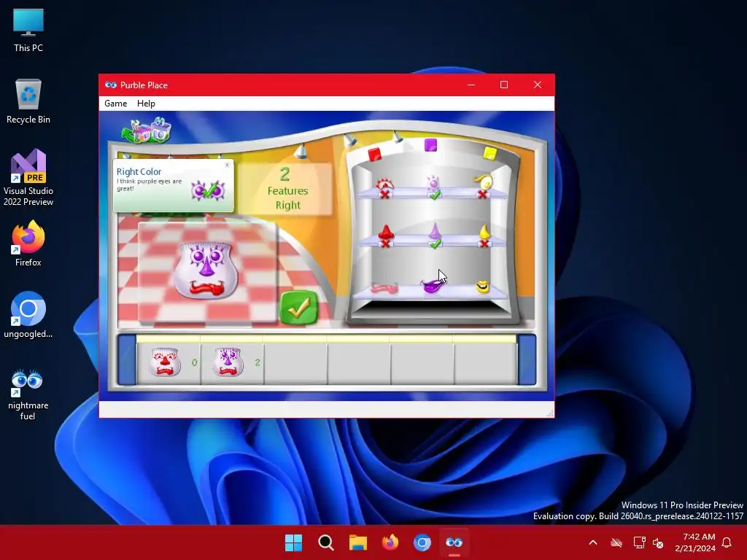This screenshot has width=747, height=560.
Task: Click the Purble Place home logo icon
Action: coord(146,130)
